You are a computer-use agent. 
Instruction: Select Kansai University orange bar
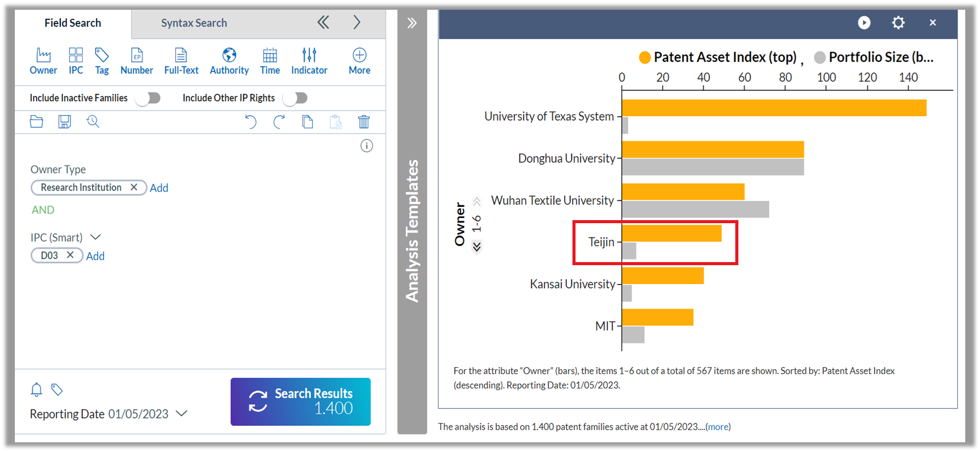663,275
